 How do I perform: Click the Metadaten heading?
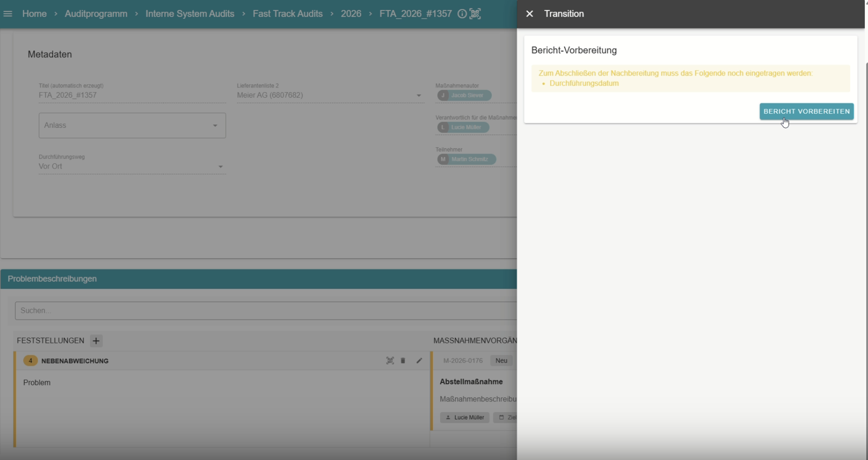click(x=50, y=54)
